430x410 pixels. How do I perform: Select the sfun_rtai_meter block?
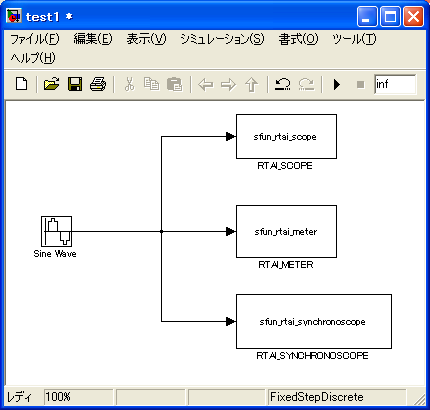286,231
